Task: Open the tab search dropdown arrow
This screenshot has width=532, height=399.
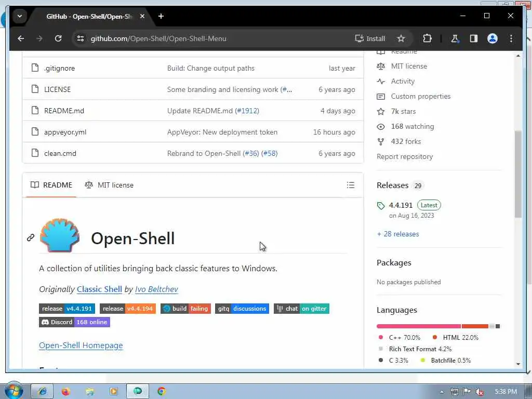Action: [x=20, y=16]
